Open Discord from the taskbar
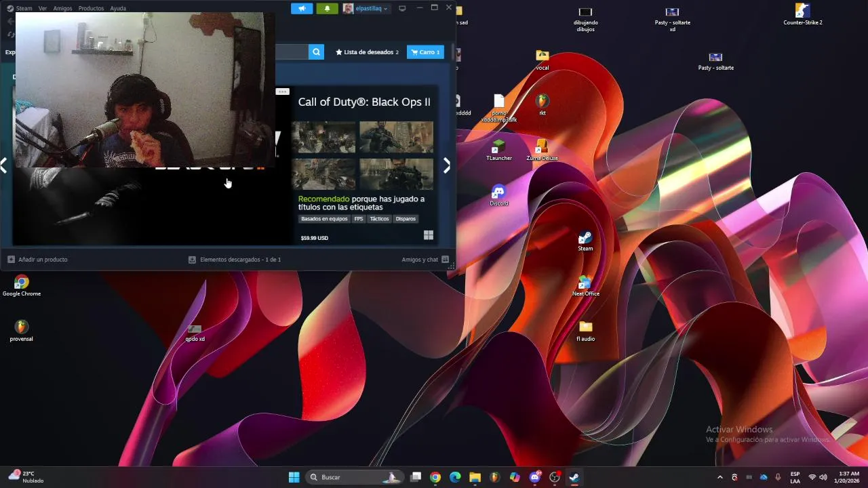The height and width of the screenshot is (488, 868). pos(535,477)
